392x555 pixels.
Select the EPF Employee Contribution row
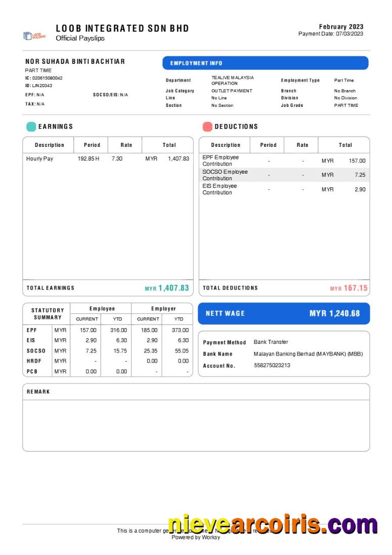pyautogui.click(x=284, y=161)
